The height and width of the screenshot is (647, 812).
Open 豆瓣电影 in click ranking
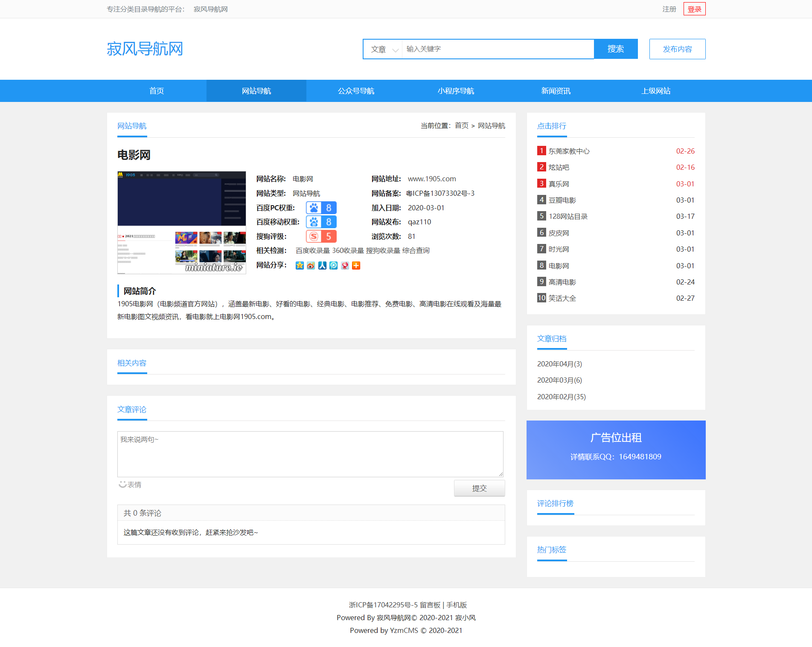pyautogui.click(x=562, y=200)
